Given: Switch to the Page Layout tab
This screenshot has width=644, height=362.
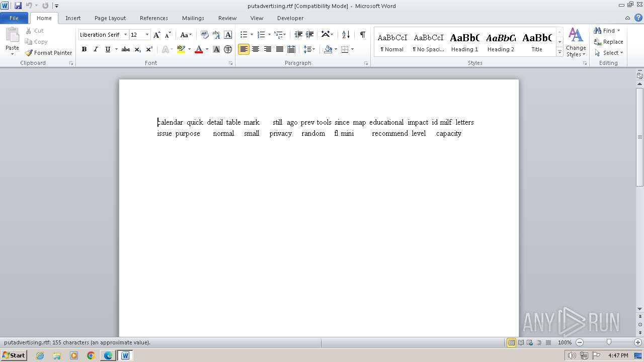Looking at the screenshot, I should (x=110, y=18).
